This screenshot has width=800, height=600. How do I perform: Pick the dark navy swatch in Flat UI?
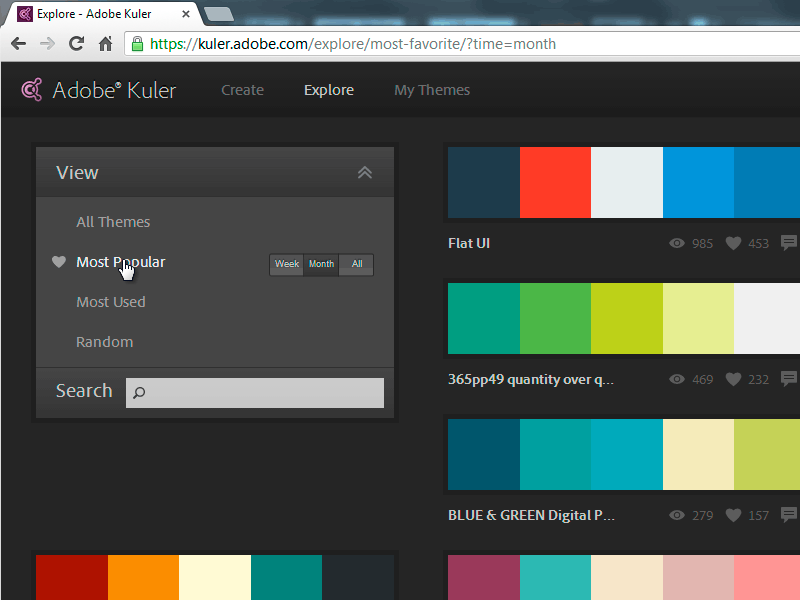click(484, 183)
